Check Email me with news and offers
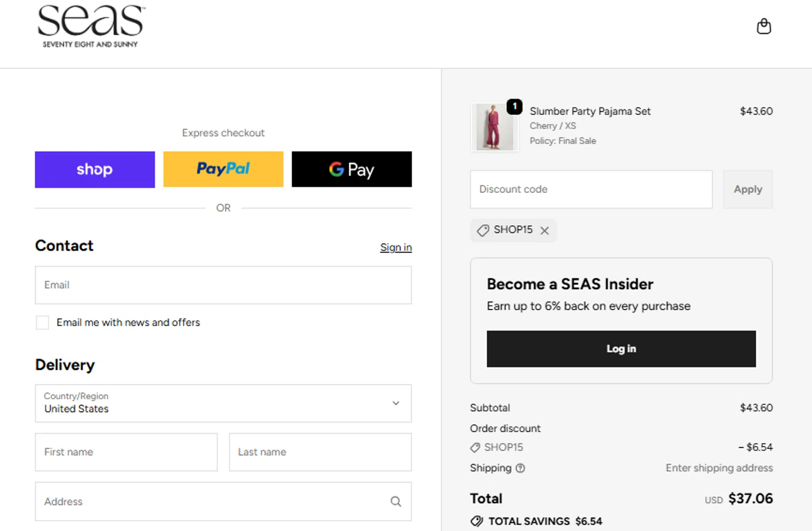This screenshot has height=531, width=812. pyautogui.click(x=42, y=322)
